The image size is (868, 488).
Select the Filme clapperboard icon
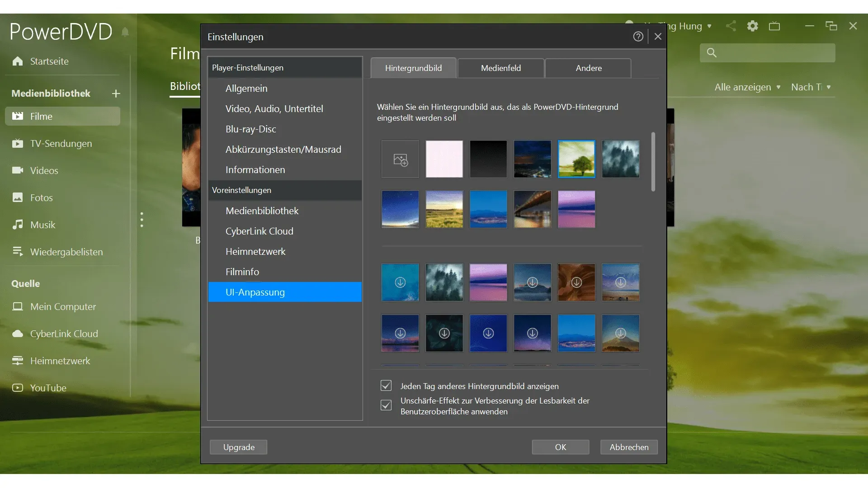[x=18, y=116]
